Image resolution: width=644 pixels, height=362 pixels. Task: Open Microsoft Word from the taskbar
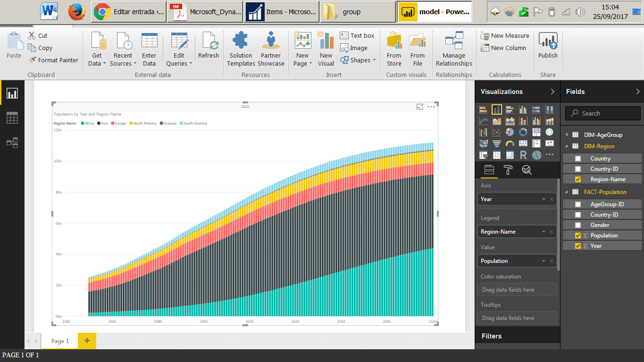coord(50,12)
